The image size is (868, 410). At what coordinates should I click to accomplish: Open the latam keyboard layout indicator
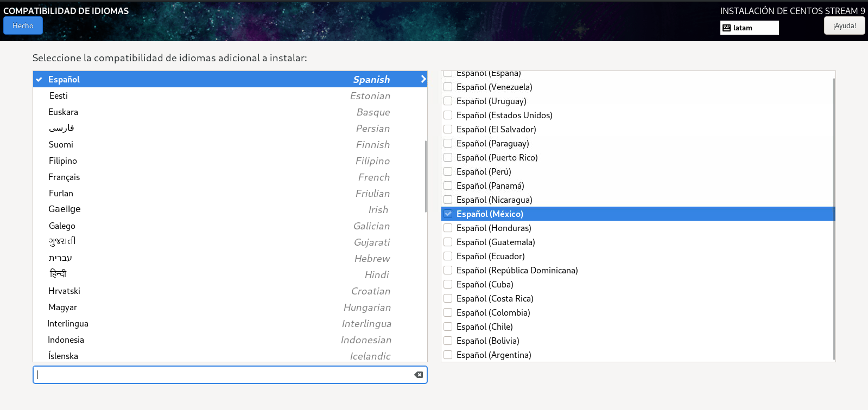click(x=749, y=28)
